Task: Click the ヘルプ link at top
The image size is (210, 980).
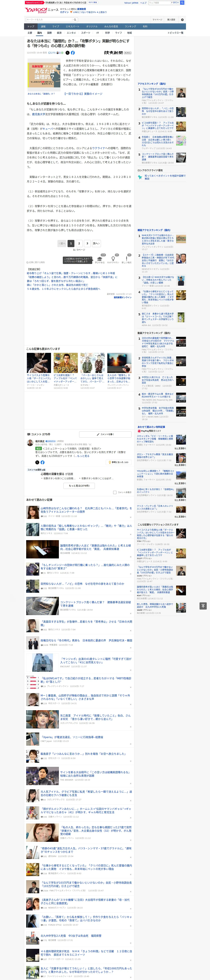Action: pos(143,3)
